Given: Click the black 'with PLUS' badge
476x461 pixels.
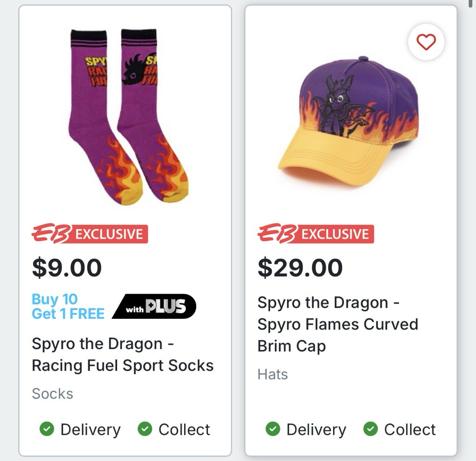Looking at the screenshot, I should point(154,306).
